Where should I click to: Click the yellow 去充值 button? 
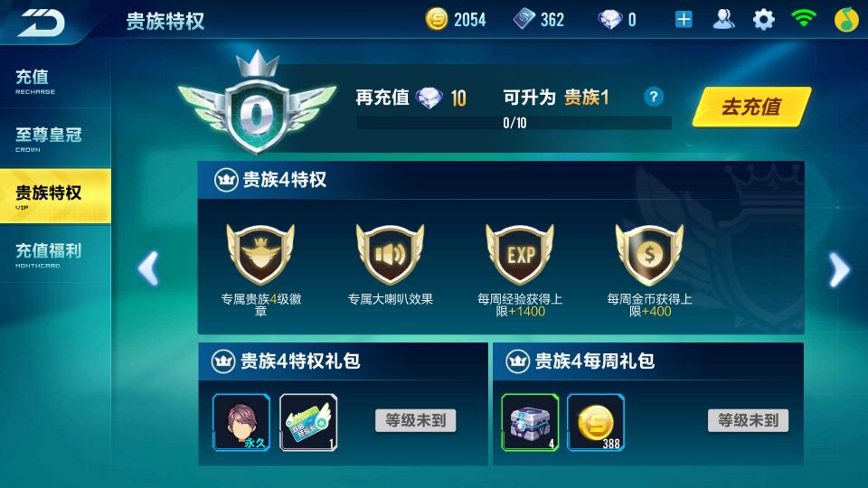(x=751, y=107)
